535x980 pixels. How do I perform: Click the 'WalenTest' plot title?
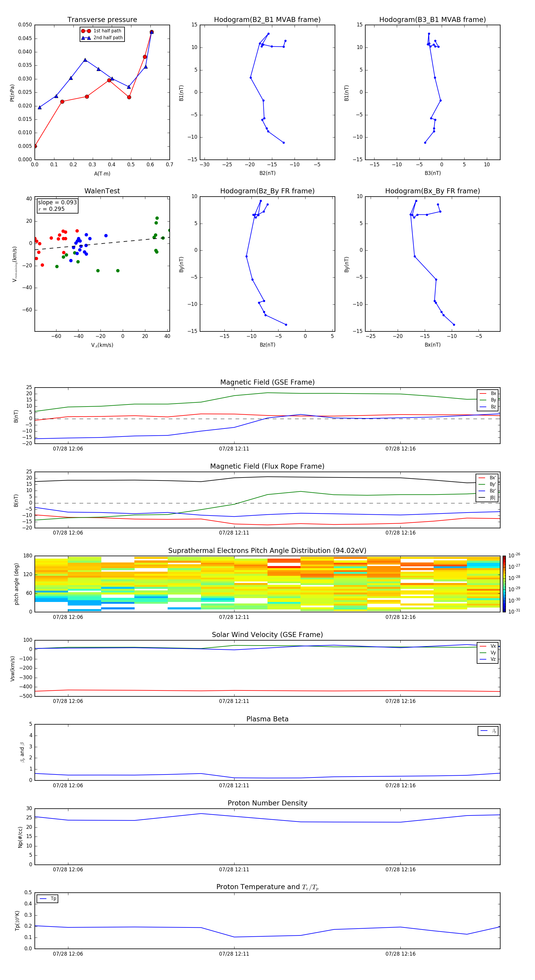coord(102,191)
